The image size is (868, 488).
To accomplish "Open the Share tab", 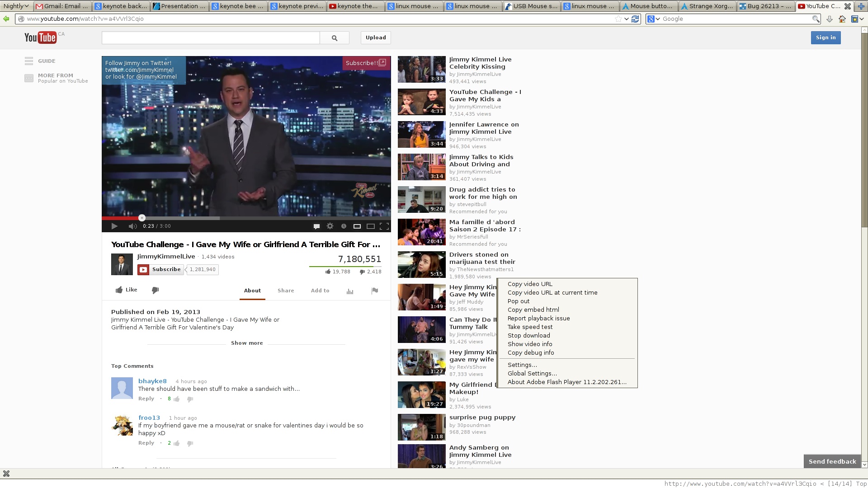I will point(286,291).
